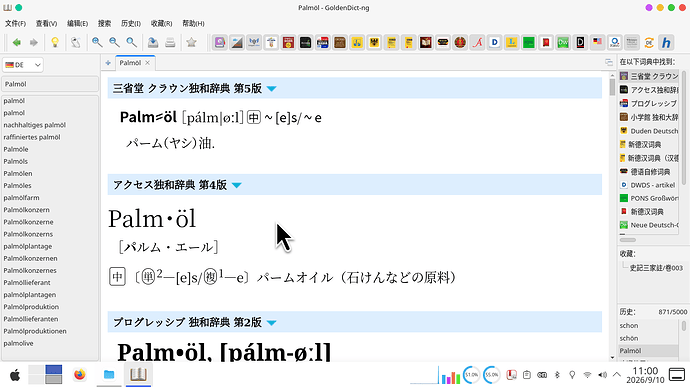Zoom in with the plus magnifier
Screen dimensions: 690x387
tap(97, 43)
